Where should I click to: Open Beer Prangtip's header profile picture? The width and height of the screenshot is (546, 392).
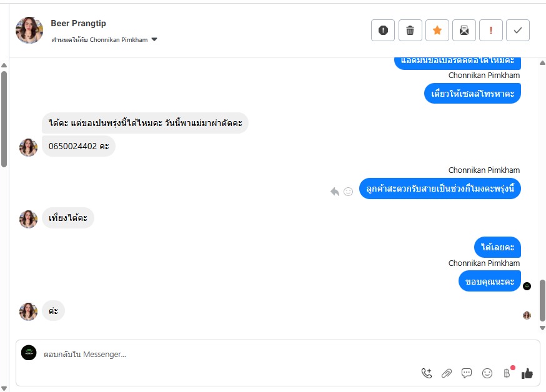pos(29,30)
